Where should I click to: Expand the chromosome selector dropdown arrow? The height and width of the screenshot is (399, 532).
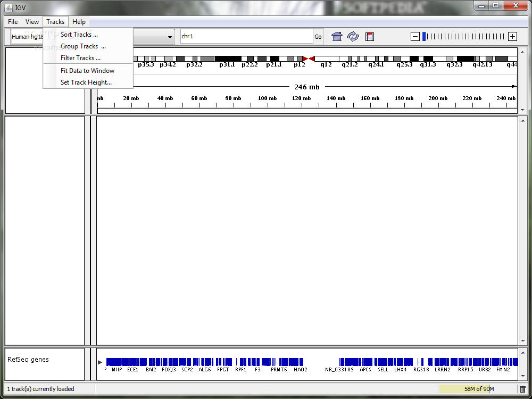[x=170, y=37]
